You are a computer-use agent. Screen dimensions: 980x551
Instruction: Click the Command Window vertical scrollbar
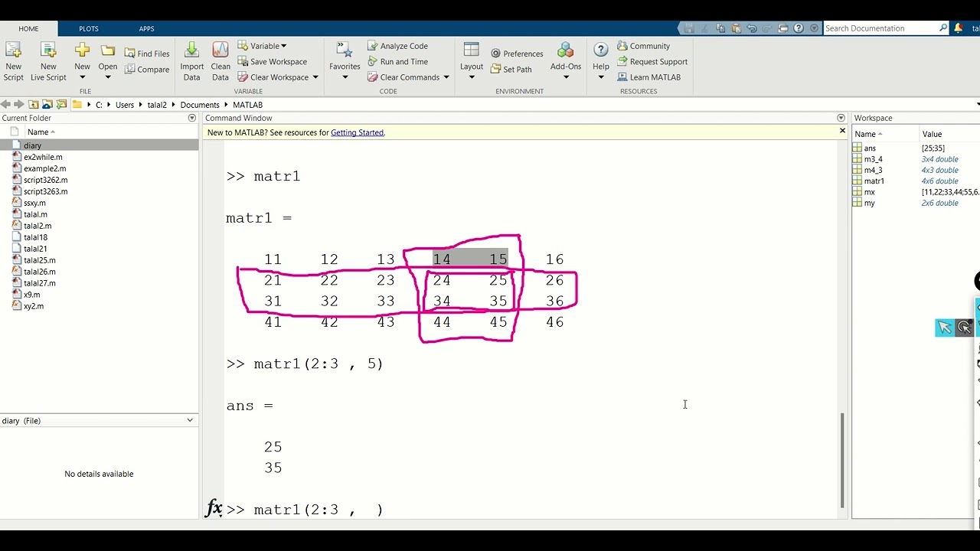[842, 461]
